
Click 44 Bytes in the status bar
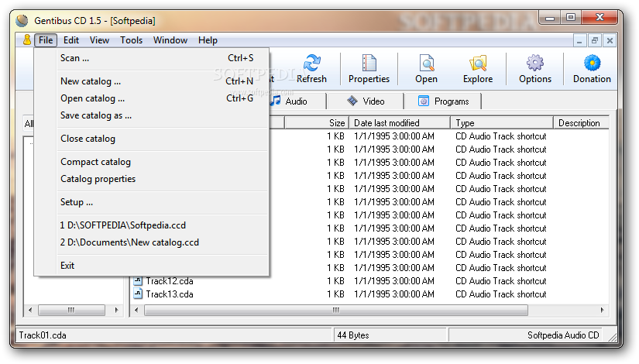click(353, 335)
